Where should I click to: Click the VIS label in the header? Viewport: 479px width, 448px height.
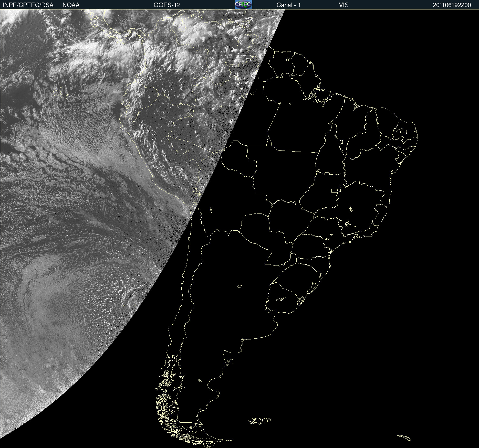[x=344, y=5]
